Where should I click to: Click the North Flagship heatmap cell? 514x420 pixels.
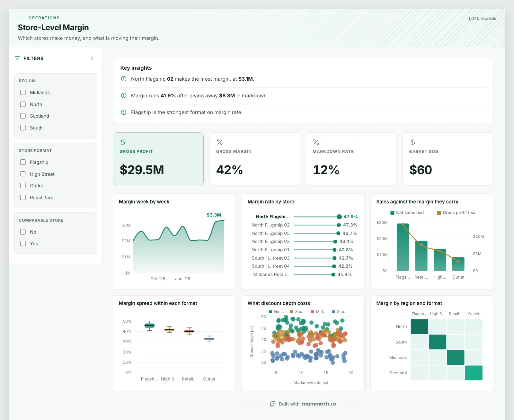(x=420, y=326)
